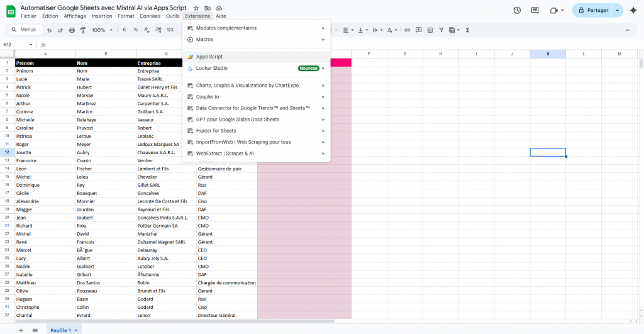The height and width of the screenshot is (334, 644).
Task: Click the undo arrow in toolbar
Action: click(49, 30)
